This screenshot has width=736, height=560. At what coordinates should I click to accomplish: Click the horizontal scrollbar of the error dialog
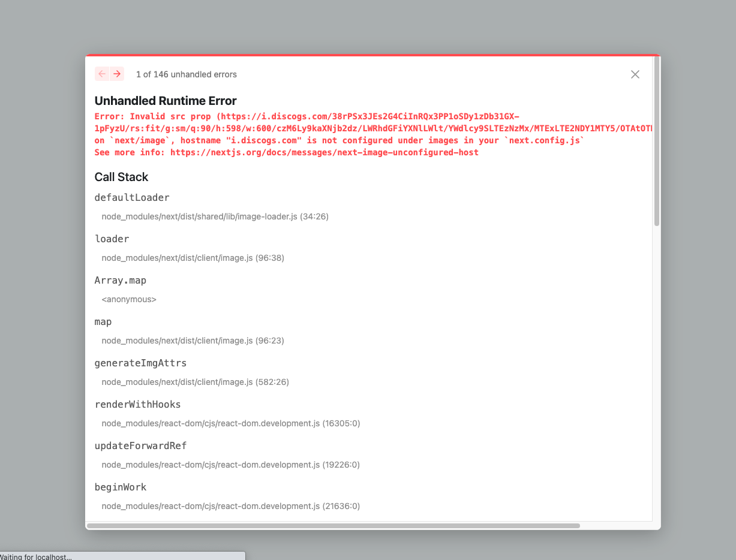click(334, 526)
